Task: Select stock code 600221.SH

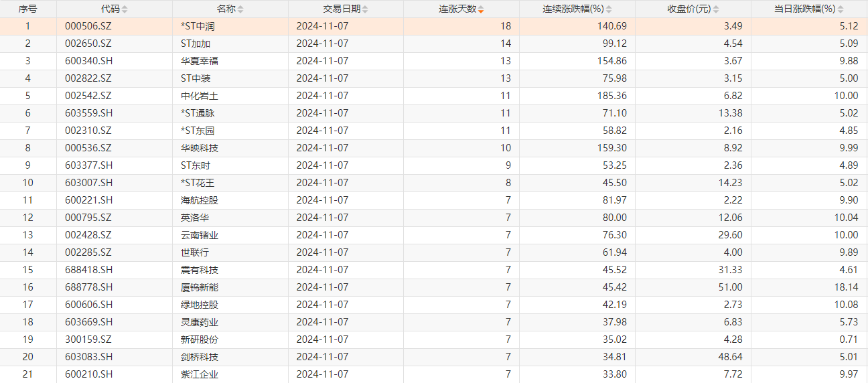Action: pyautogui.click(x=89, y=200)
